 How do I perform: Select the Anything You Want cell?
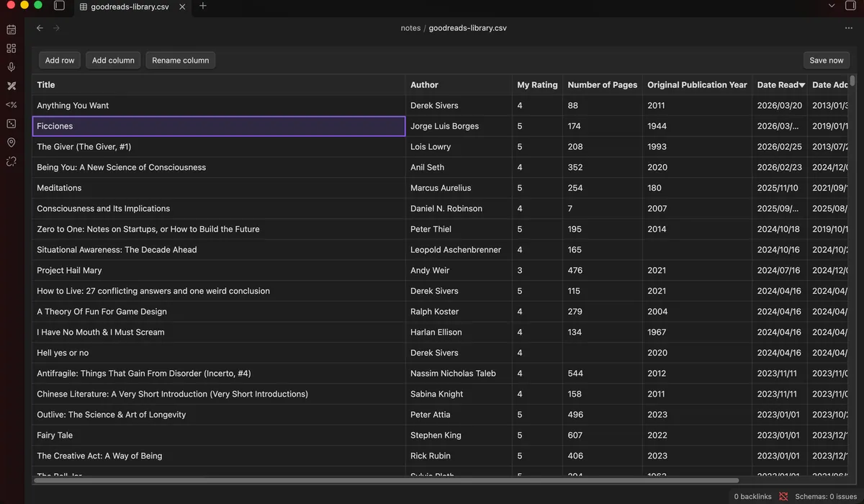point(219,105)
